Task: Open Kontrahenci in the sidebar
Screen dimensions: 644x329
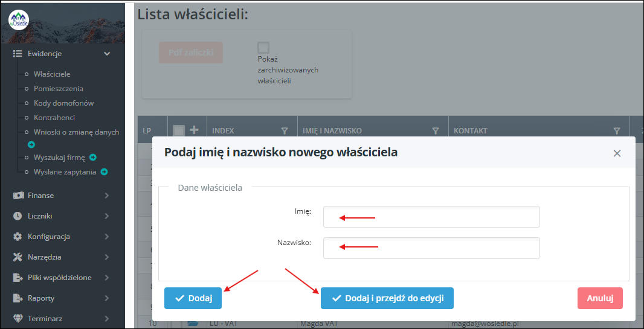Action: point(54,118)
